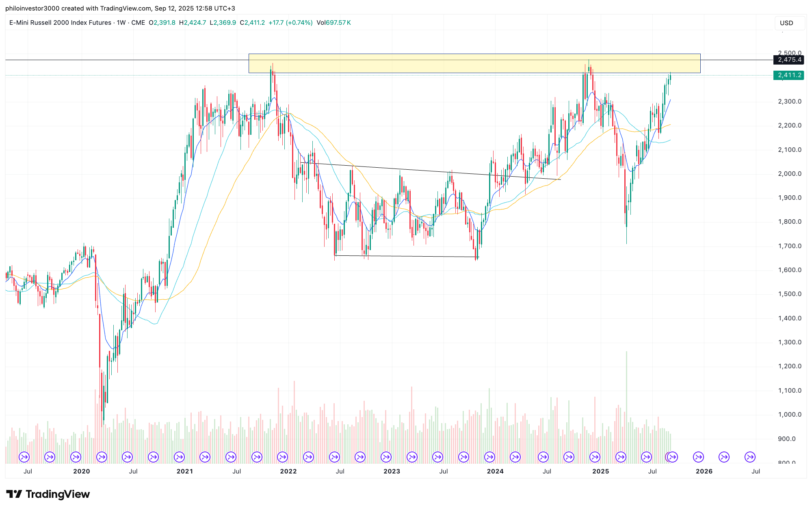812x510 pixels.
Task: Click the CME exchange label in legend
Action: tap(138, 23)
